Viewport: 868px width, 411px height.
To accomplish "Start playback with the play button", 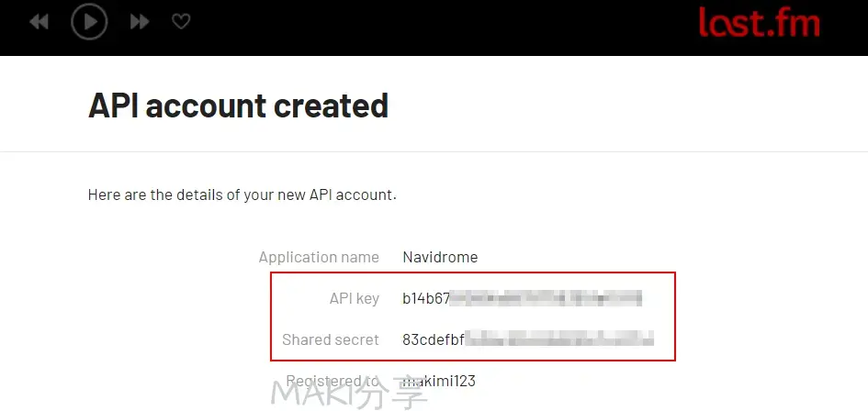I will tap(89, 22).
